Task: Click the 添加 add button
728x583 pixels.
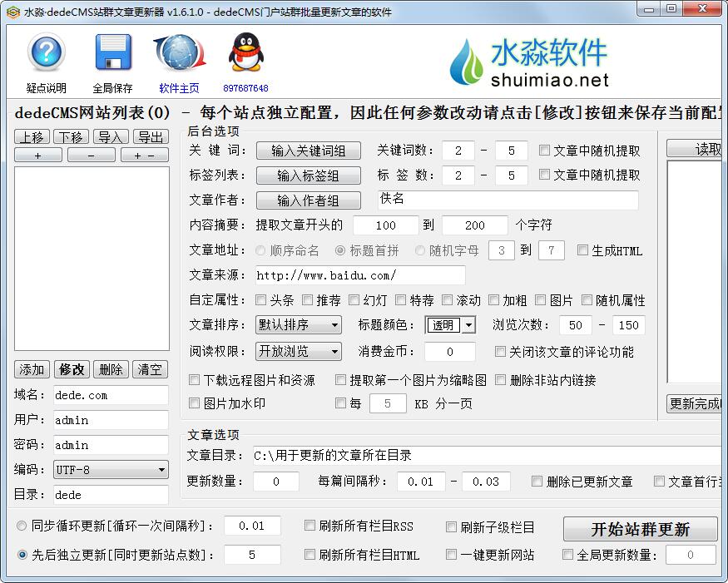Action: click(x=32, y=369)
